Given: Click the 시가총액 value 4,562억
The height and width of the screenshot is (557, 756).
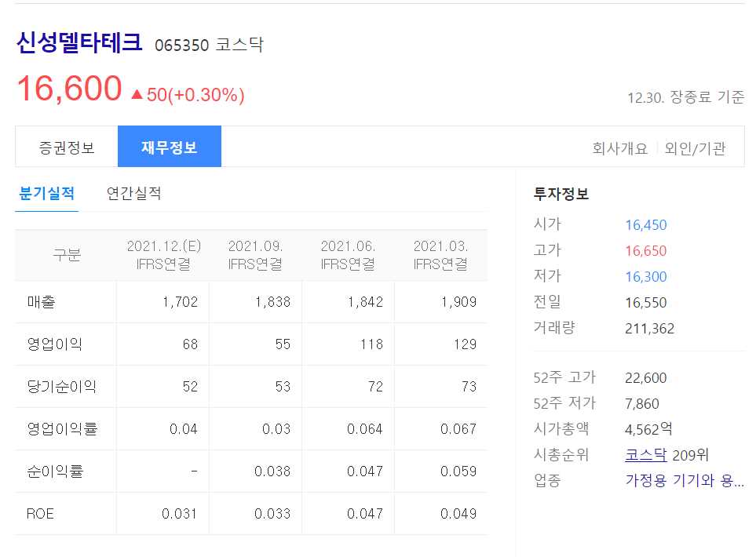Looking at the screenshot, I should click(648, 429).
